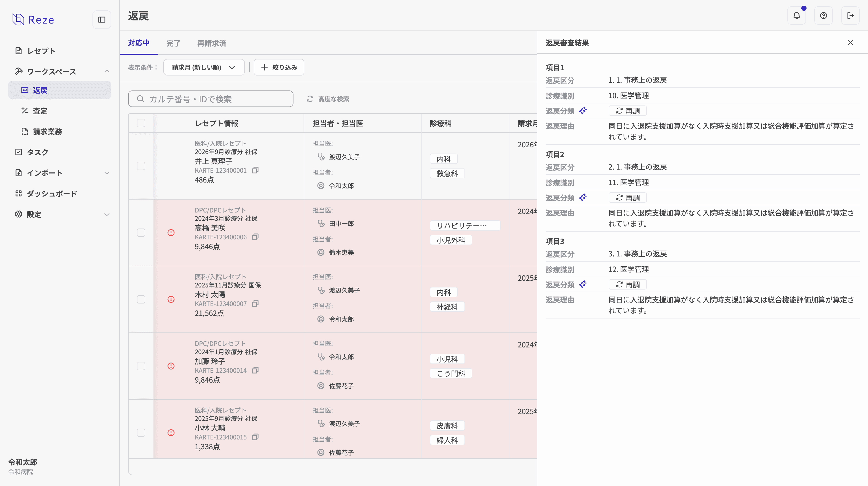Viewport: 868px width, 486px height.
Task: Copy karte number KARTE-123400014
Action: (x=255, y=370)
